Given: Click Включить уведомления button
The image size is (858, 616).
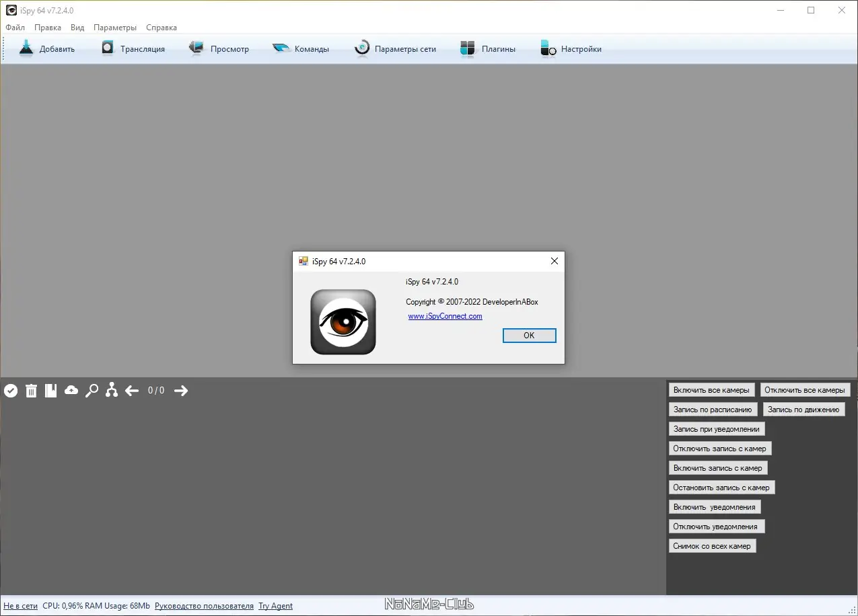Looking at the screenshot, I should (715, 507).
